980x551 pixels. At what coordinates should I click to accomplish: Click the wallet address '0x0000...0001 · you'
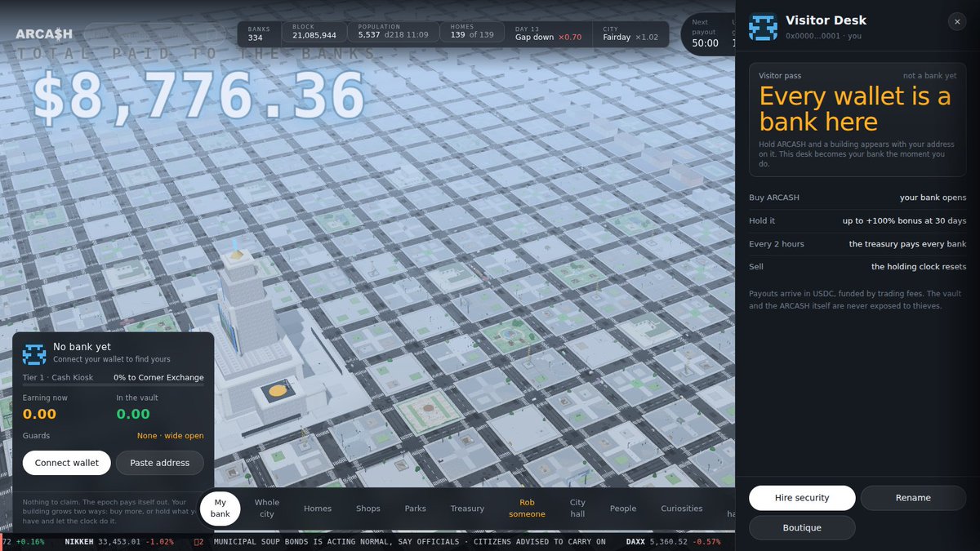pos(823,36)
